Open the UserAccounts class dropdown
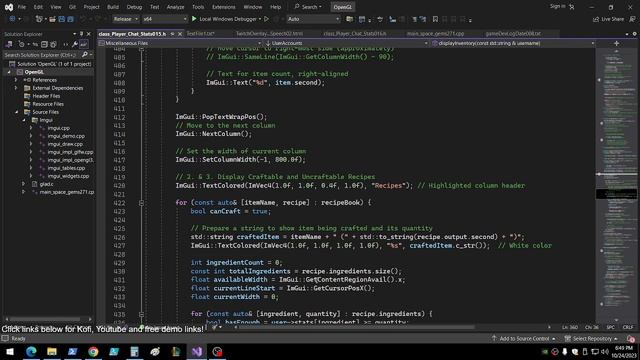 point(346,43)
